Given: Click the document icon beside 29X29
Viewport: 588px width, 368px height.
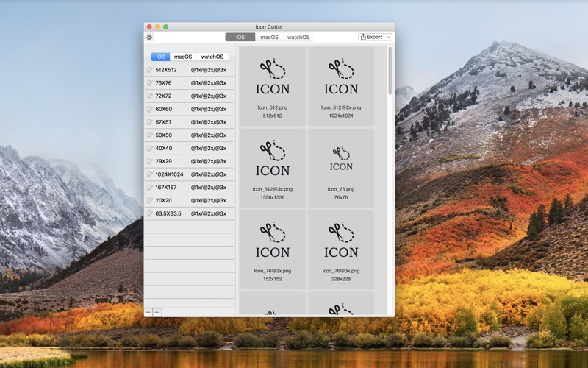Looking at the screenshot, I should pos(150,161).
